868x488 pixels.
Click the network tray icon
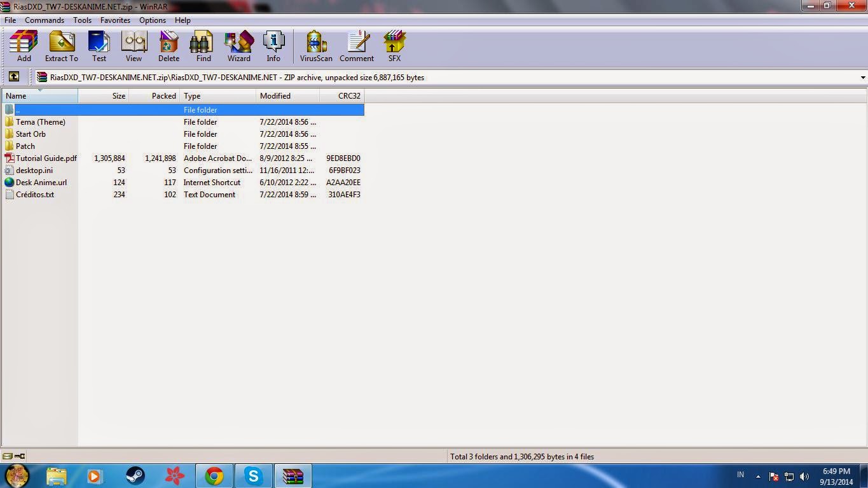pyautogui.click(x=789, y=476)
